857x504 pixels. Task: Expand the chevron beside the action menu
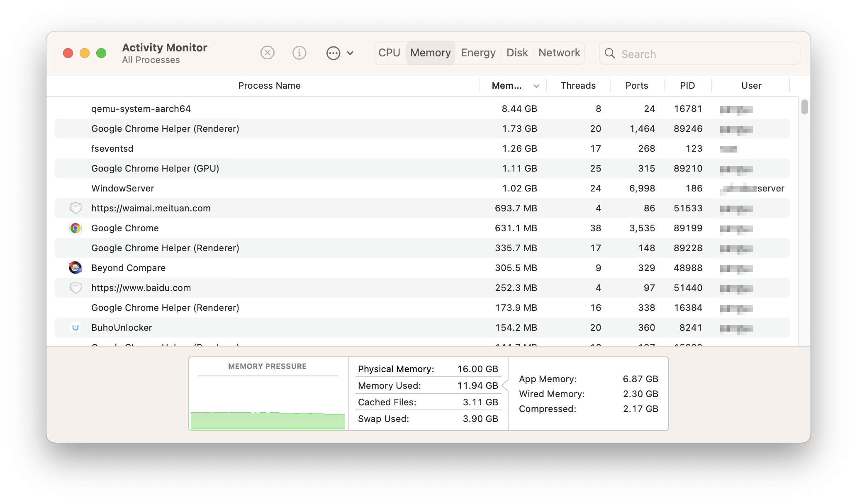click(x=350, y=53)
